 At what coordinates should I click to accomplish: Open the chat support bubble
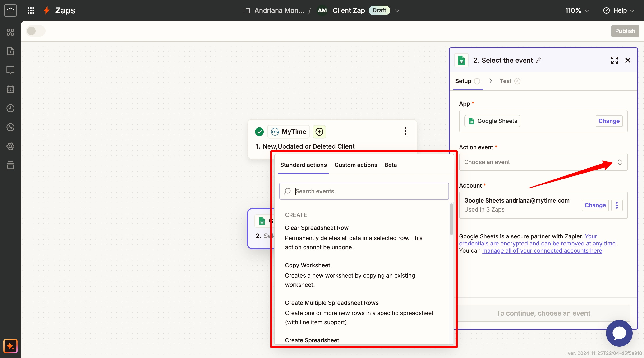(619, 333)
